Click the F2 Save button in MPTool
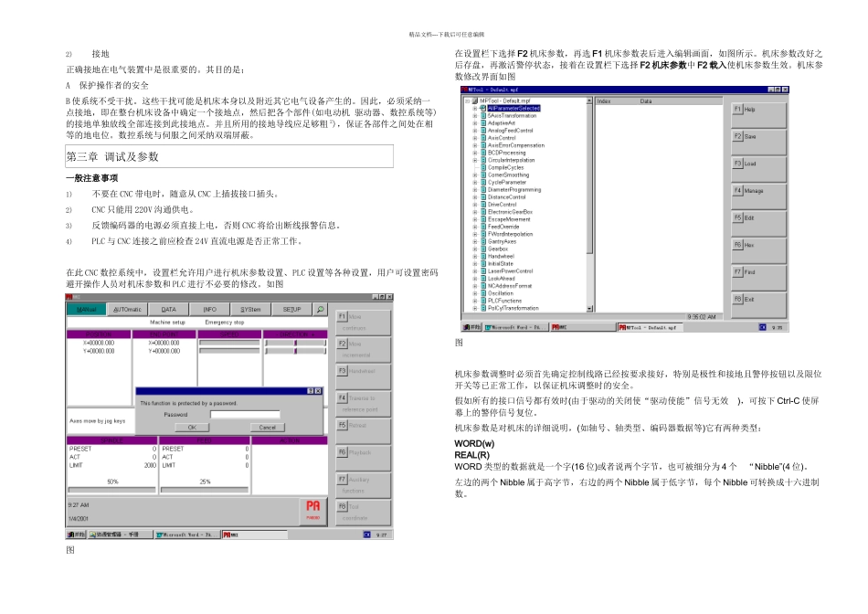Screen dimensions: 868x614 click(758, 142)
